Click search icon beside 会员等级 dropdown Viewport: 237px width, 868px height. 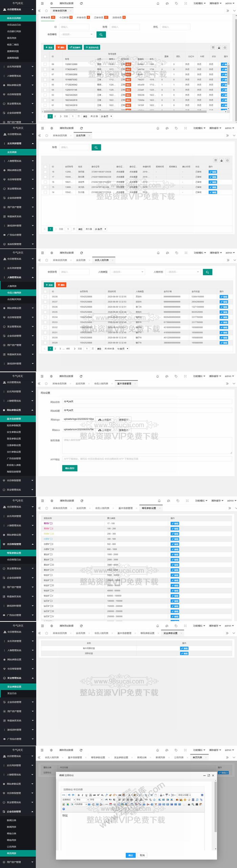[101, 35]
